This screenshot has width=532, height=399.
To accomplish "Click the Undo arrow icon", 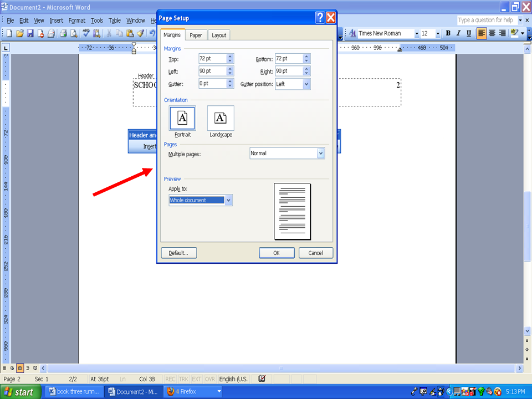I will [152, 33].
